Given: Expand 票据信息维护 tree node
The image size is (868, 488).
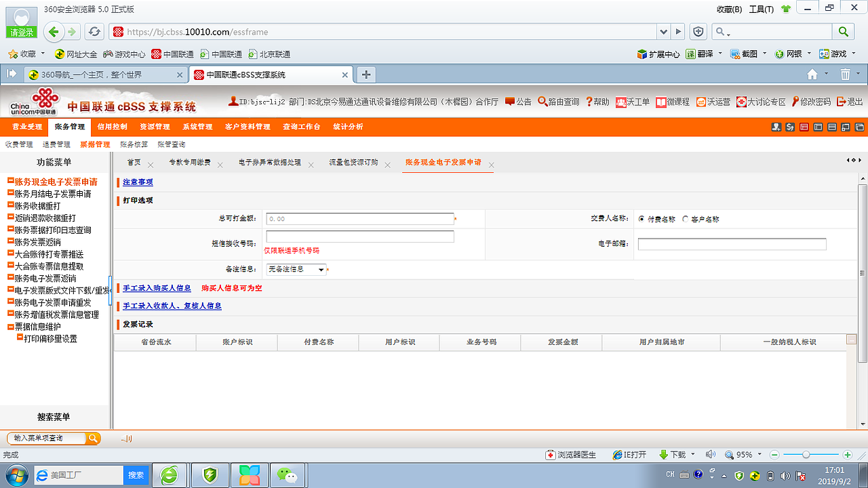Looking at the screenshot, I should pyautogui.click(x=11, y=327).
